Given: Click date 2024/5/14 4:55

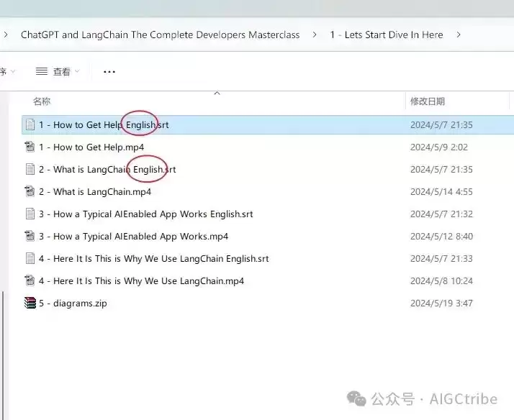Looking at the screenshot, I should click(x=441, y=191).
